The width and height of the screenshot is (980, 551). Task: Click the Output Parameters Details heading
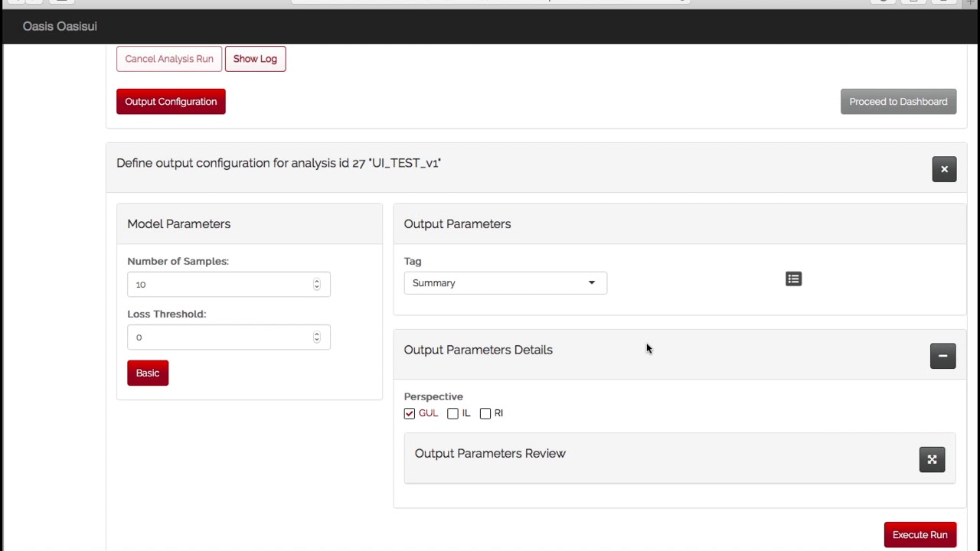point(478,350)
